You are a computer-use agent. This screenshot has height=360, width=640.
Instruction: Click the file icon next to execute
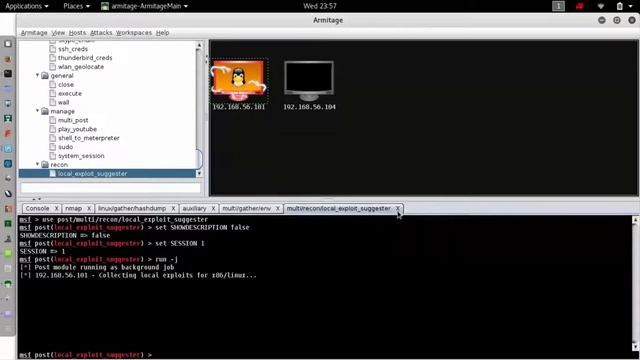click(52, 93)
